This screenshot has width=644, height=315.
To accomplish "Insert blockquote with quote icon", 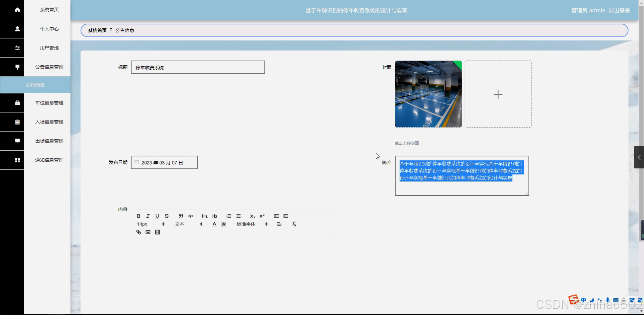I will (181, 216).
